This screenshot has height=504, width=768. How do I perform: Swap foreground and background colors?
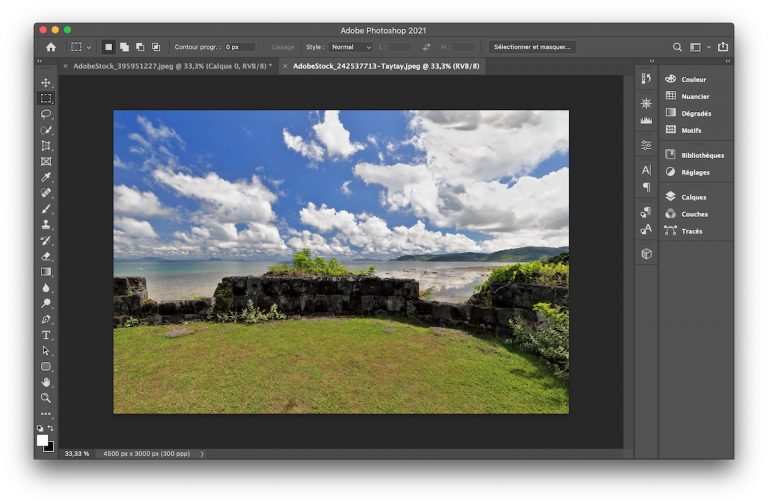tap(50, 428)
